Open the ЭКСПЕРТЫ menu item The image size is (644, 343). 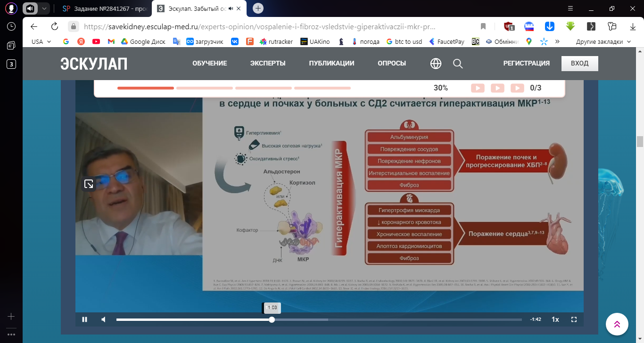point(268,64)
